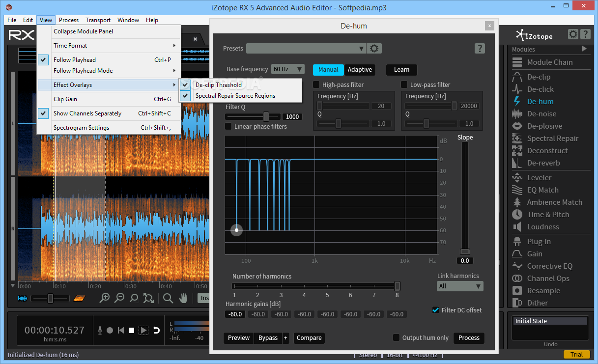Open the Leveler module

[539, 178]
